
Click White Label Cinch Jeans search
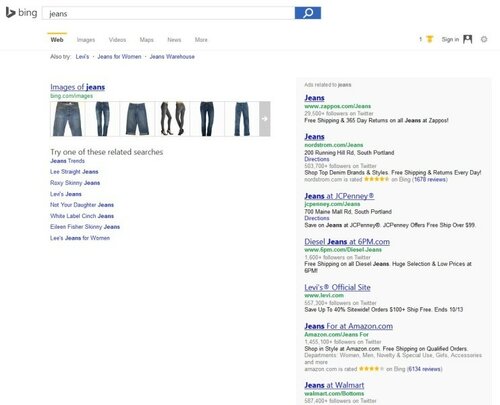pos(82,216)
